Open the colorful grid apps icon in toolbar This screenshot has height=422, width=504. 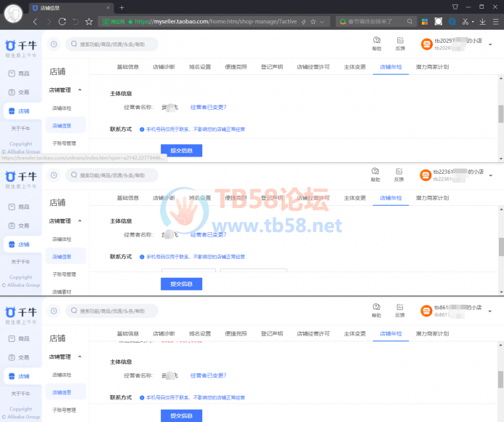(x=425, y=22)
